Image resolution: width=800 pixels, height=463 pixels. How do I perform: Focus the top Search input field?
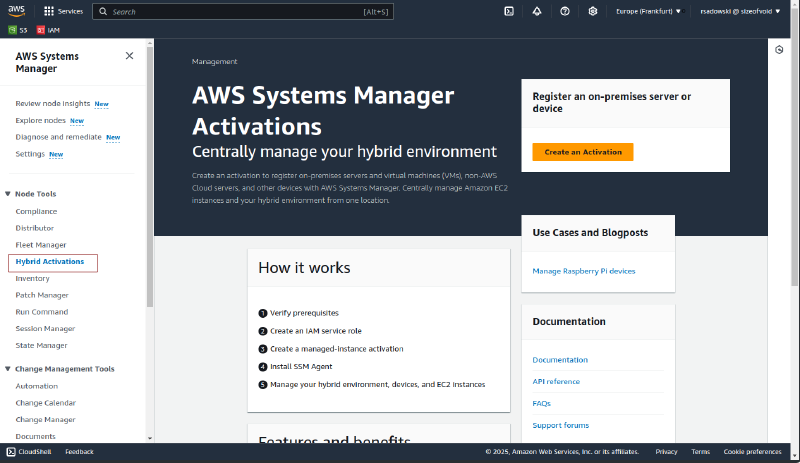click(235, 12)
